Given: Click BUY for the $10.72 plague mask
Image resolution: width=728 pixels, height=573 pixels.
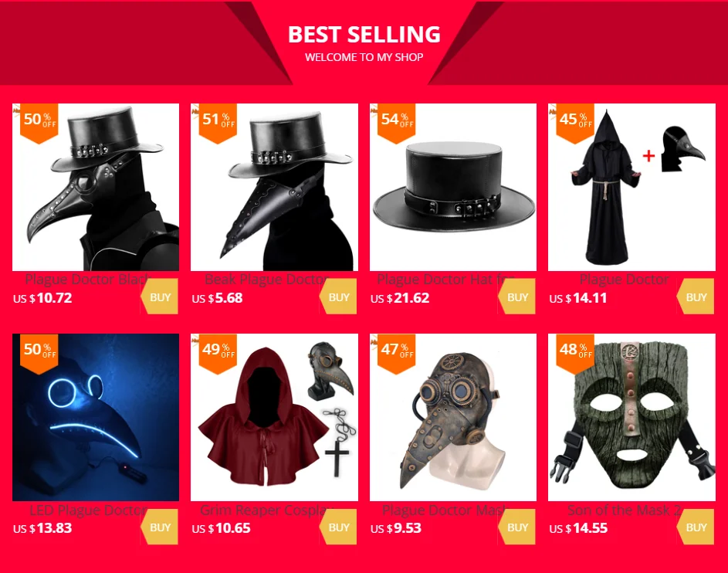Looking at the screenshot, I should (x=160, y=297).
